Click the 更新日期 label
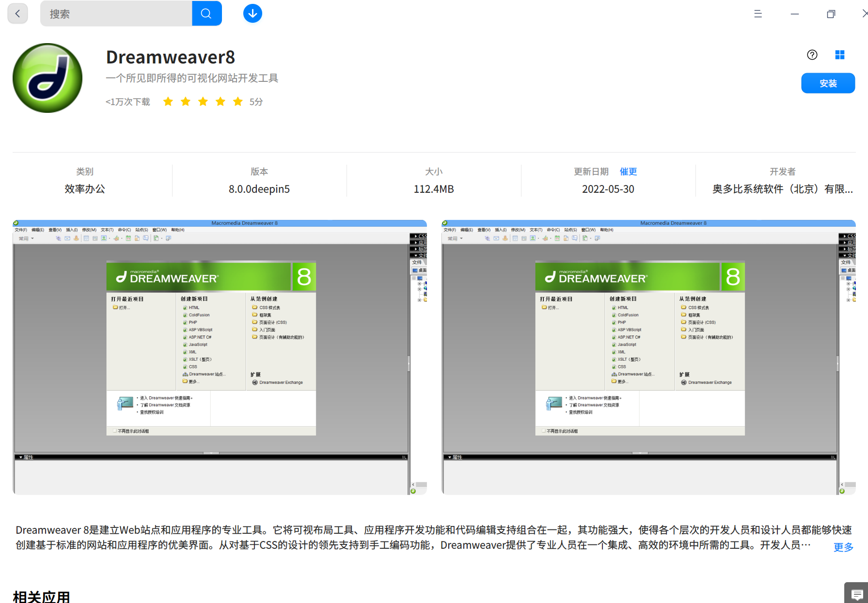 (x=591, y=171)
